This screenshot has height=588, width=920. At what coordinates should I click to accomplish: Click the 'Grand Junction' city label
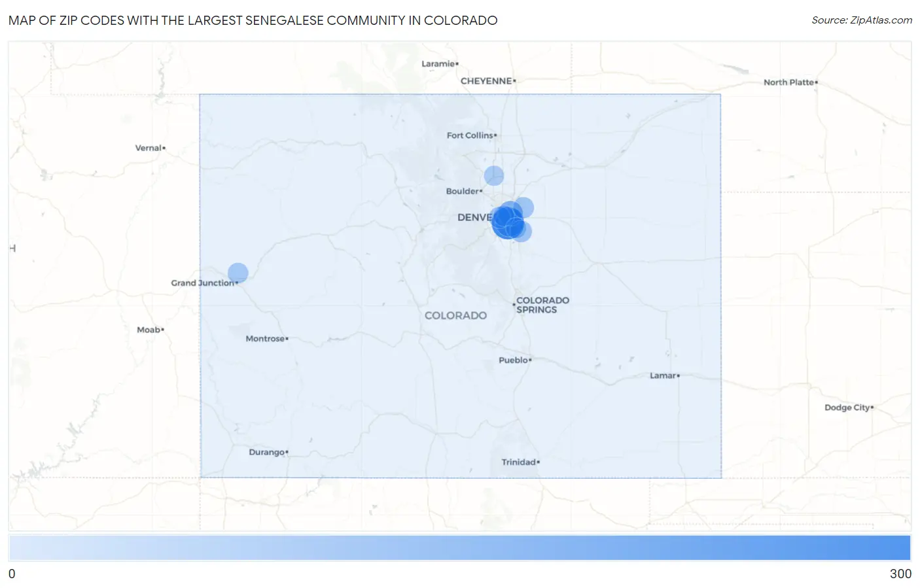click(202, 283)
